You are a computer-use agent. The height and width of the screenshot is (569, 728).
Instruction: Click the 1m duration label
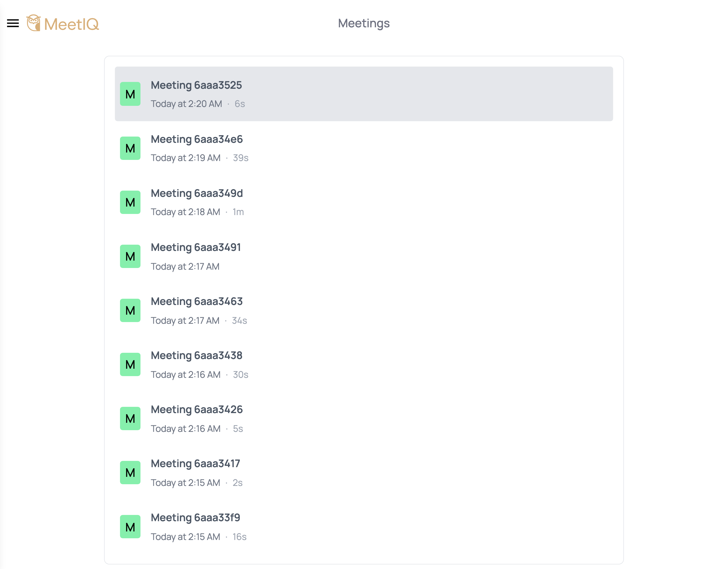coord(238,212)
